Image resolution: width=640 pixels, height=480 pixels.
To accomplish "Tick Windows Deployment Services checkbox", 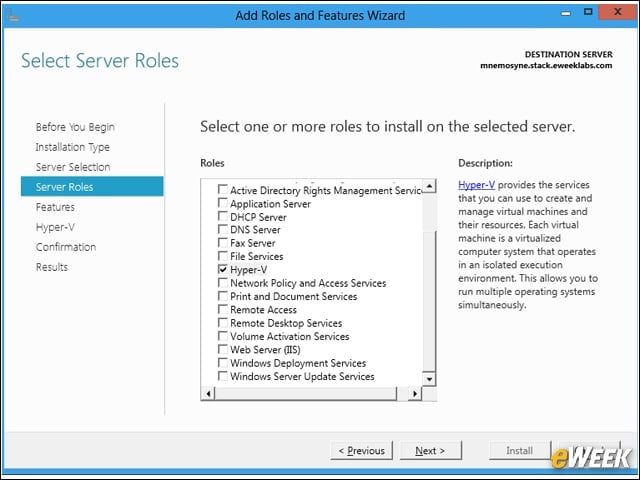I will click(x=223, y=362).
